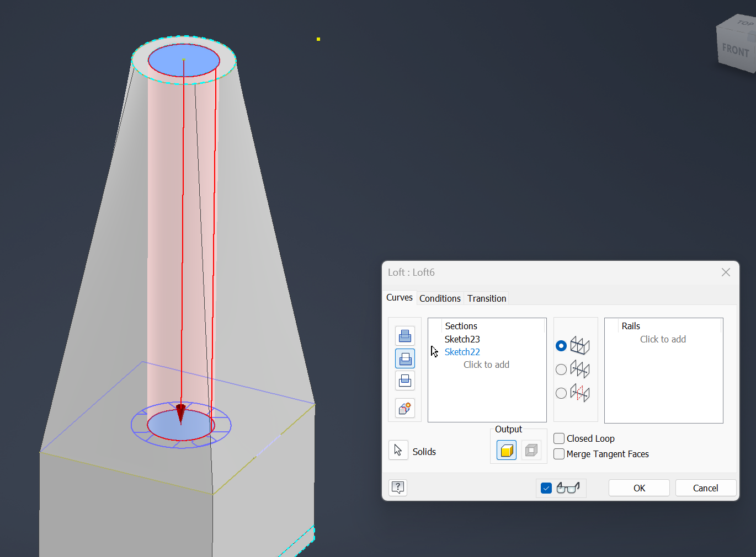Select the Area Loft radio option
The height and width of the screenshot is (557, 756).
click(561, 393)
